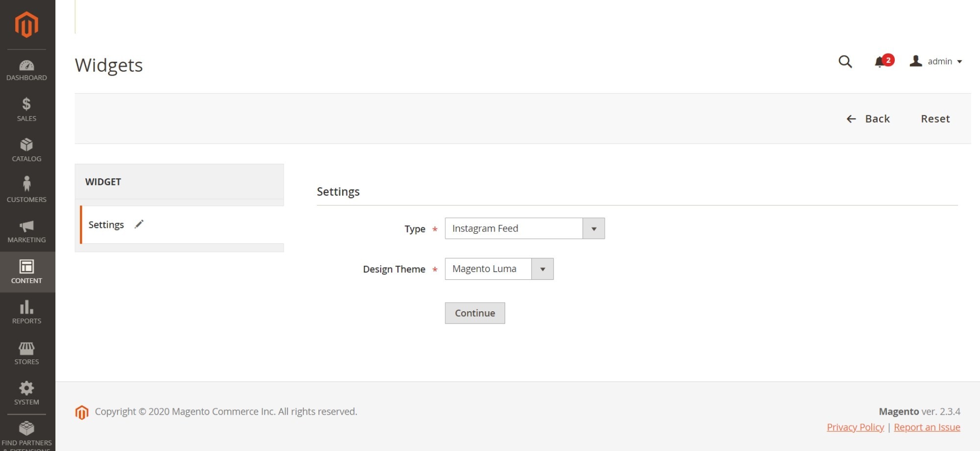The width and height of the screenshot is (980, 451).
Task: Click the Reset button
Action: pos(935,119)
